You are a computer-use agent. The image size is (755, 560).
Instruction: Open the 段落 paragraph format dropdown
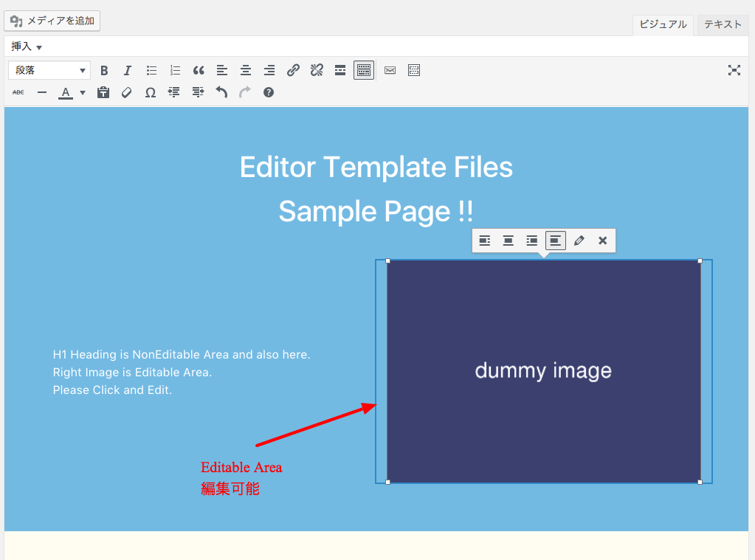[49, 70]
